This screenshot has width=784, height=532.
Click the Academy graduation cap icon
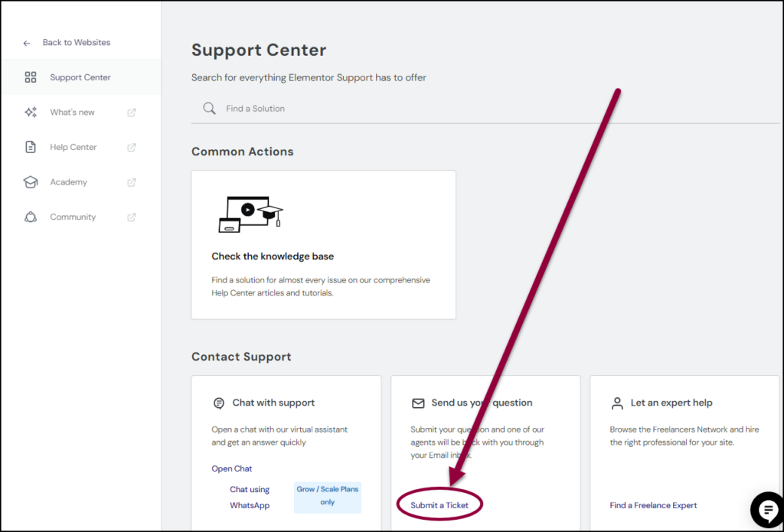[x=31, y=181]
